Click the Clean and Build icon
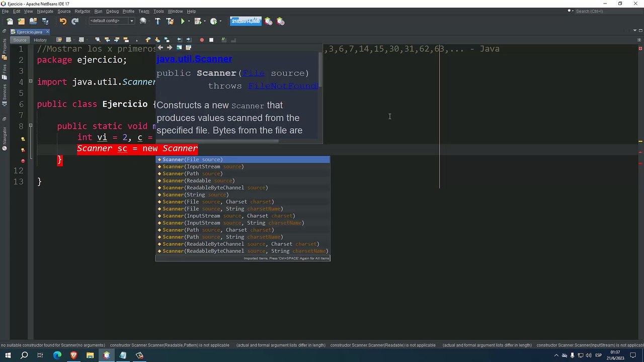The width and height of the screenshot is (644, 362). pos(170,21)
